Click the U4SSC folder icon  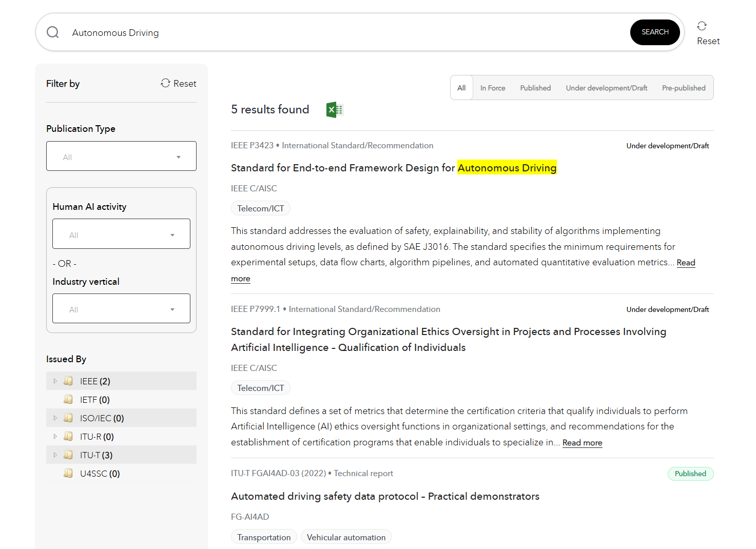tap(68, 474)
